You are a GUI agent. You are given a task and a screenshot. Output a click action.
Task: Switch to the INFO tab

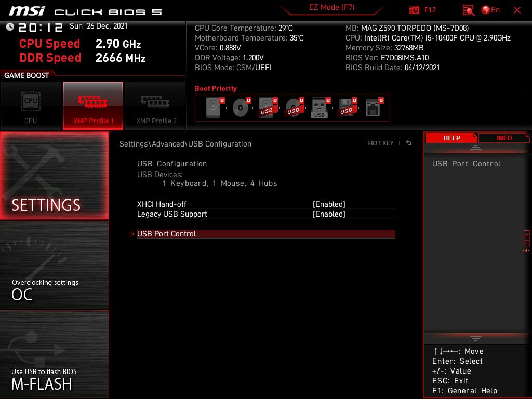(504, 138)
